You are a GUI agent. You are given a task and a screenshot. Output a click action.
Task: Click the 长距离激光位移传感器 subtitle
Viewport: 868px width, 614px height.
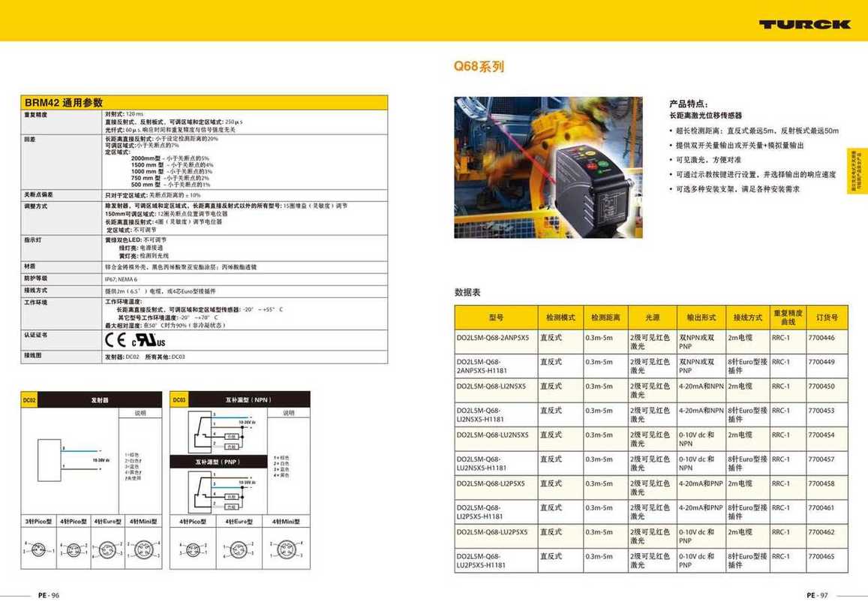pos(706,116)
